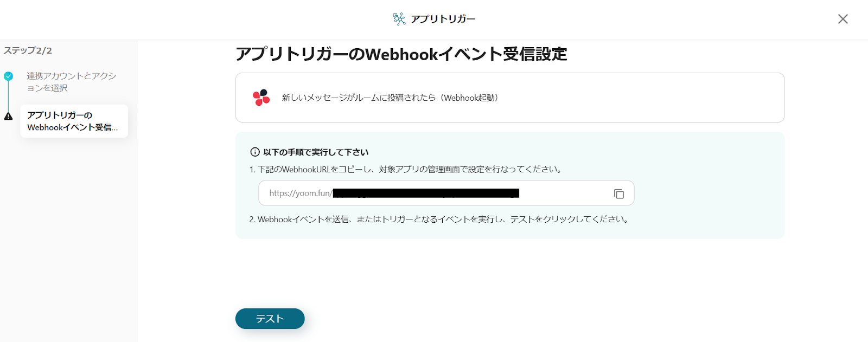Click the 以下の手順で実行して下さい instruction title

click(316, 152)
